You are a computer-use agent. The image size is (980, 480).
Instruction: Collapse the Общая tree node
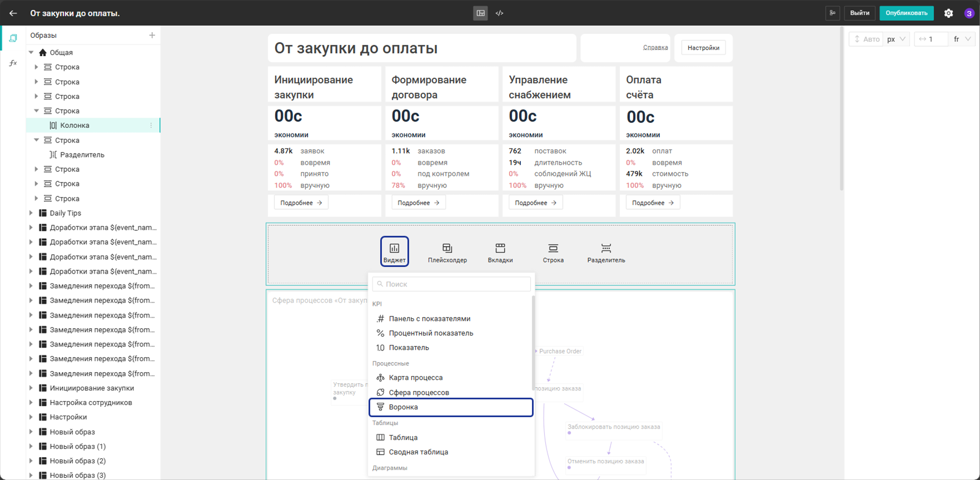31,52
